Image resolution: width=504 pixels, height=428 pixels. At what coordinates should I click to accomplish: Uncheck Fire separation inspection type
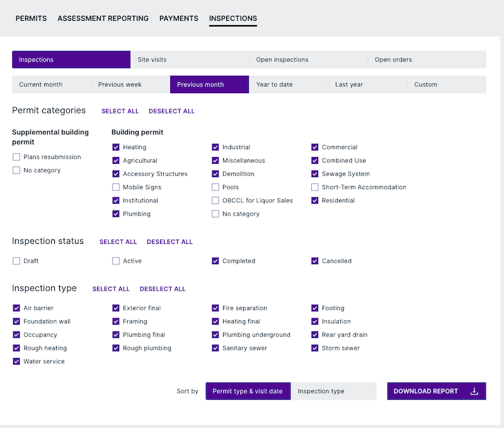pyautogui.click(x=215, y=308)
